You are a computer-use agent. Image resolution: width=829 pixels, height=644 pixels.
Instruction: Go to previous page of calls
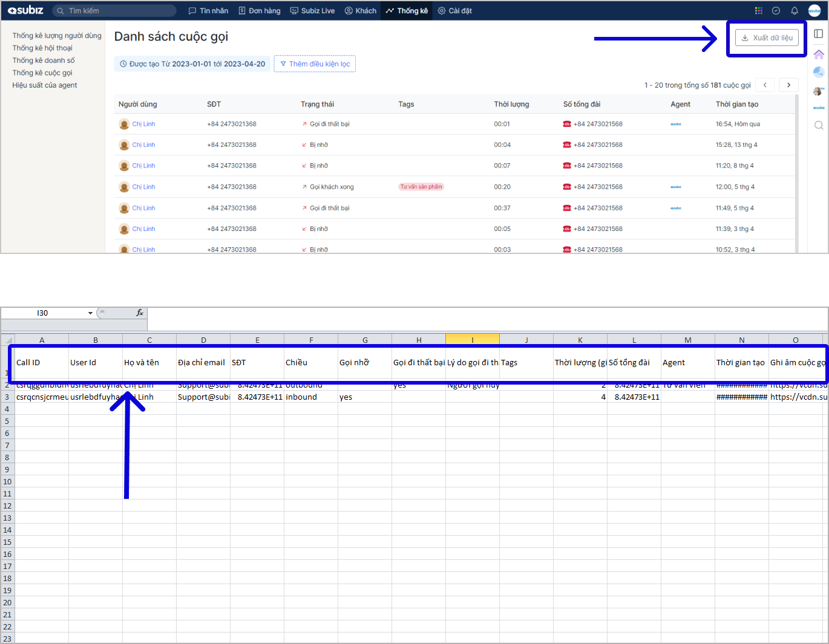(x=765, y=85)
